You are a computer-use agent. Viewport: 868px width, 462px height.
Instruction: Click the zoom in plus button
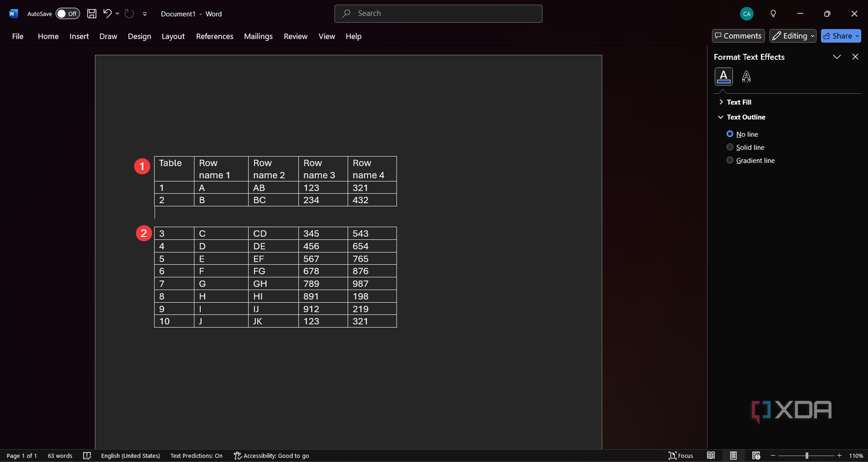(x=840, y=456)
